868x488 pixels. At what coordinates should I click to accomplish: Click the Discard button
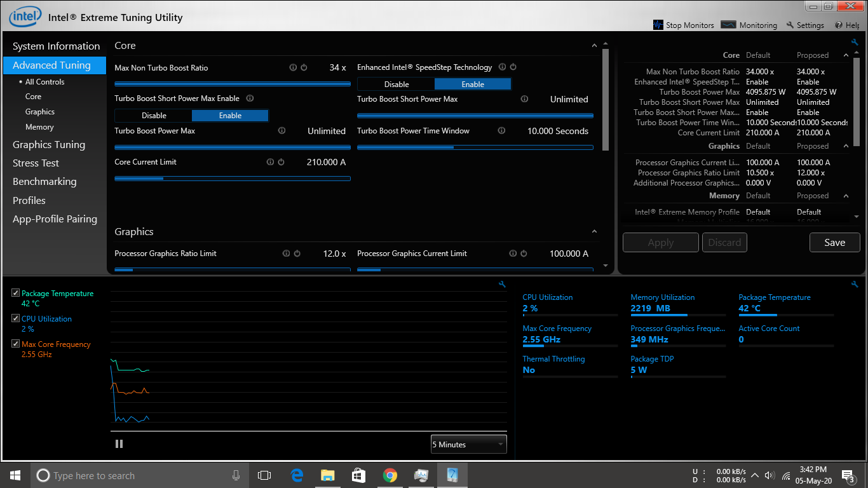tap(724, 243)
